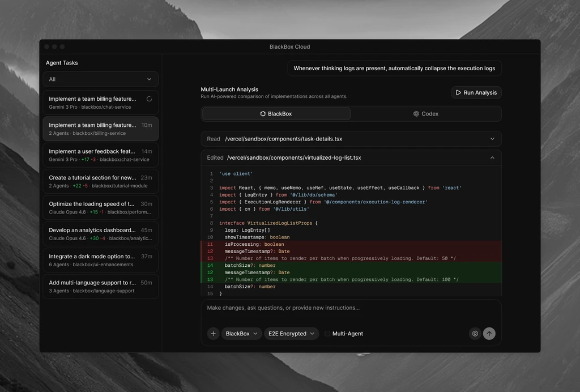The height and width of the screenshot is (392, 580).
Task: Open composer settings via the gear icon
Action: pos(475,334)
